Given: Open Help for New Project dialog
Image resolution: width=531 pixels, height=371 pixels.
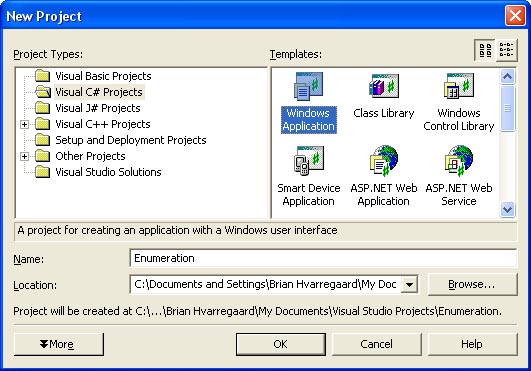Looking at the screenshot, I should click(x=472, y=344).
